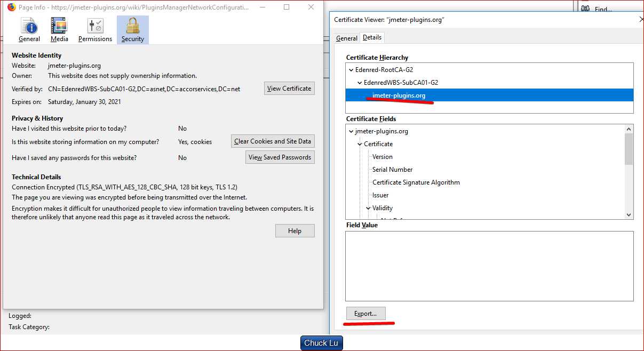The width and height of the screenshot is (644, 351).
Task: Click View Certificate button
Action: 289,89
